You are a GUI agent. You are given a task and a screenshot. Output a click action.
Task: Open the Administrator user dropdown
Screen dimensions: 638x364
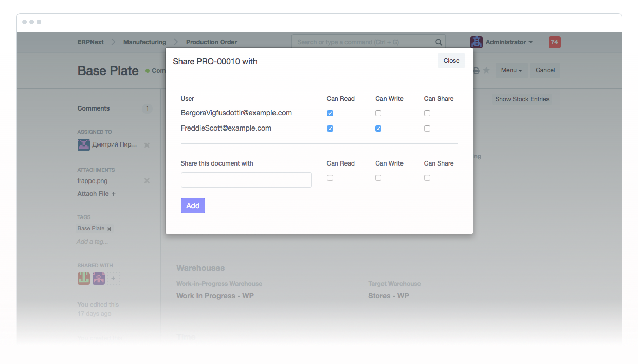click(x=509, y=42)
